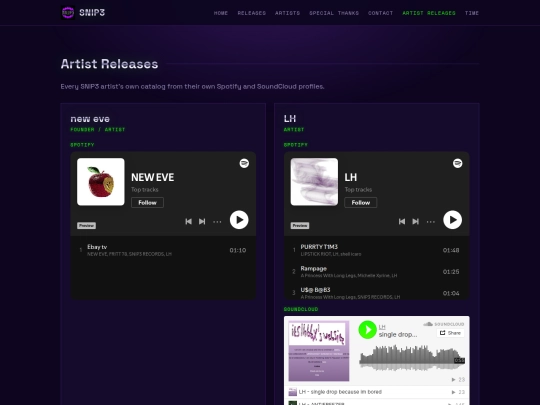Click the SoundCloud track artwork
Image resolution: width=540 pixels, height=405 pixels.
coord(319,351)
